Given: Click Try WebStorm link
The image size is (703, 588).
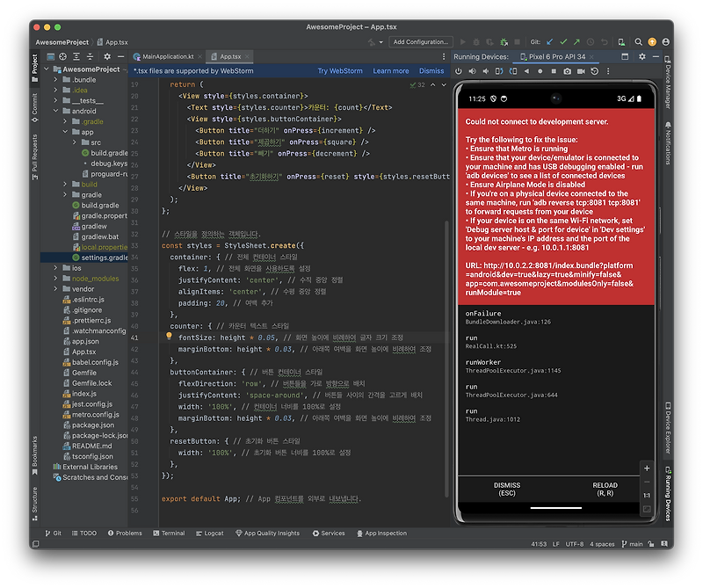Looking at the screenshot, I should pyautogui.click(x=340, y=71).
